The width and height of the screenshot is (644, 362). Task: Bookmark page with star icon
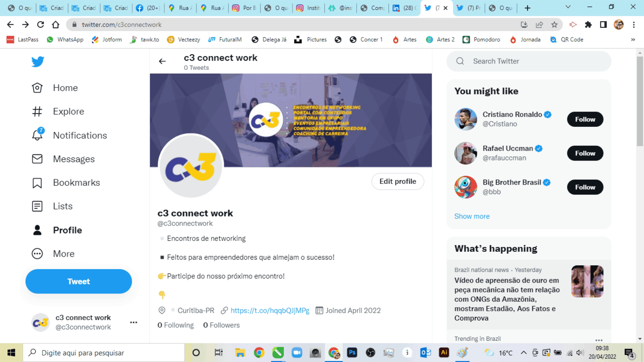click(554, 25)
